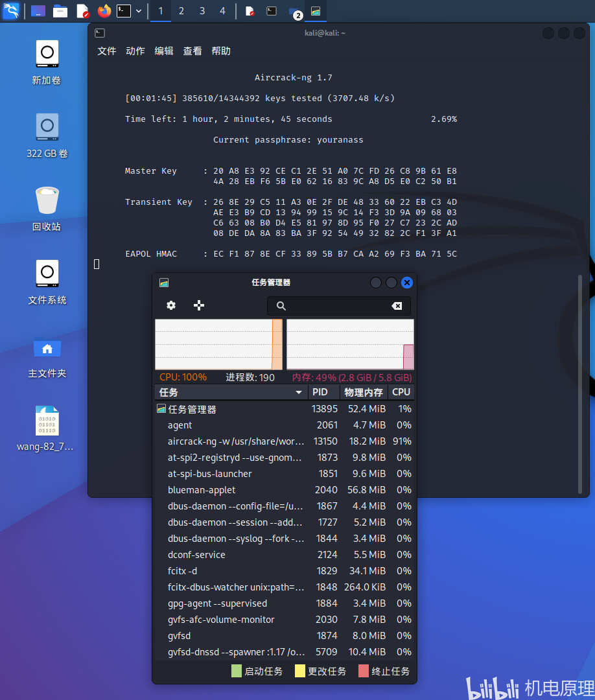Click sort arrow in 任务 column header
The height and width of the screenshot is (700, 595).
point(299,392)
